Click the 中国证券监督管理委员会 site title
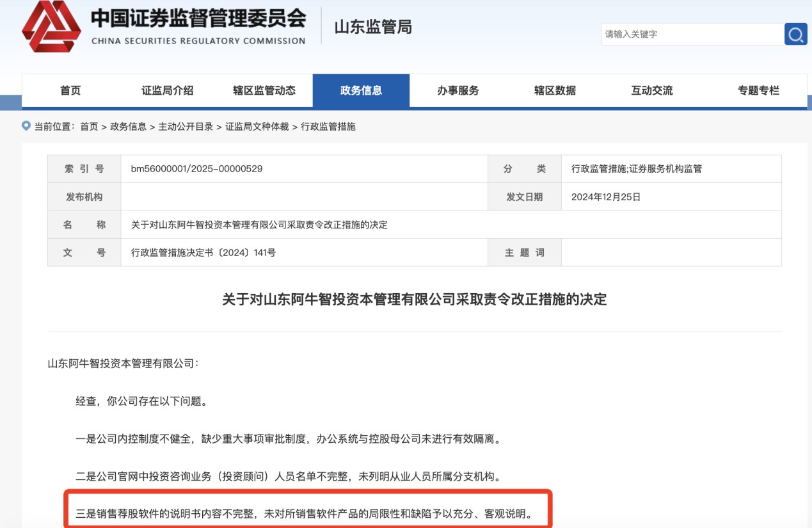 198,18
